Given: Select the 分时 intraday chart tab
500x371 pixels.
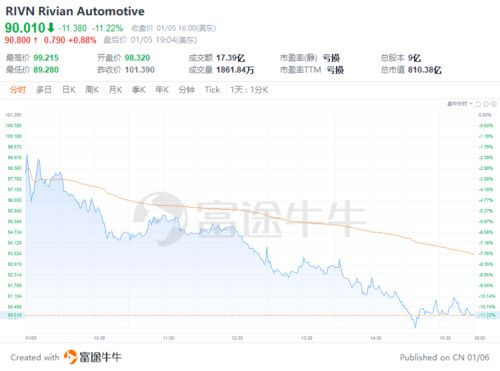Looking at the screenshot, I should tap(18, 90).
